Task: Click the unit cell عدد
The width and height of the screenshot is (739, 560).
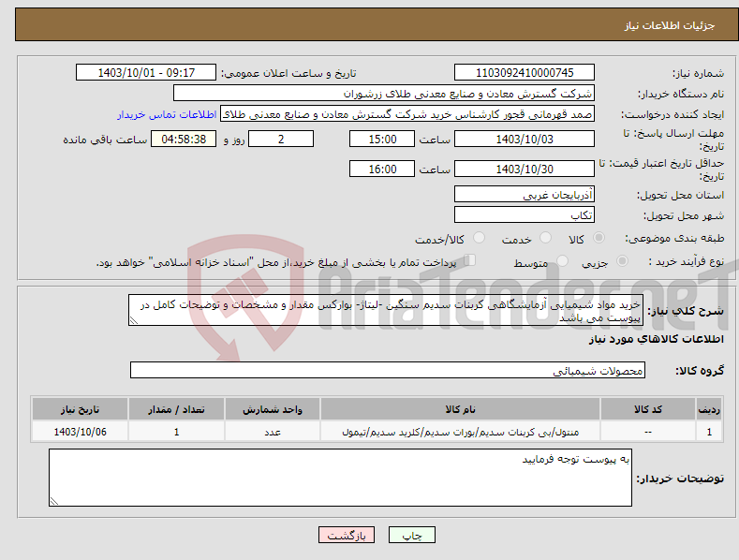Action: pyautogui.click(x=273, y=432)
